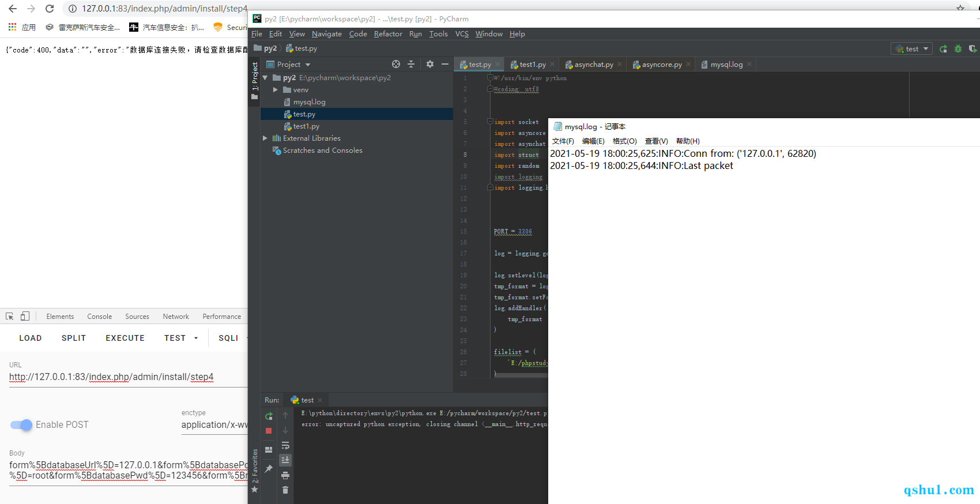Click the site info icon in address bar
This screenshot has height=504, width=980.
(x=73, y=9)
